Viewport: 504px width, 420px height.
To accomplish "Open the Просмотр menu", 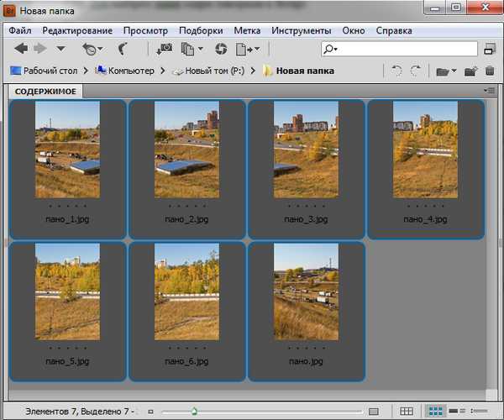I will 145,30.
